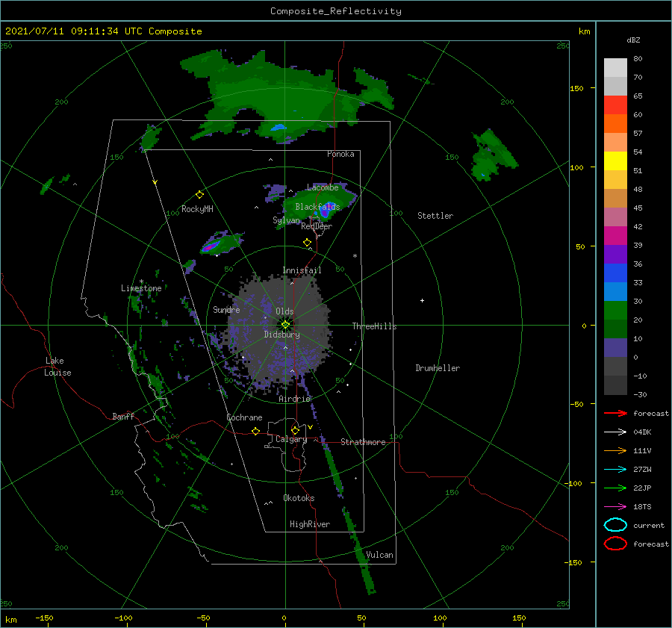
Task: Click the Lacombe town label
Action: click(323, 187)
